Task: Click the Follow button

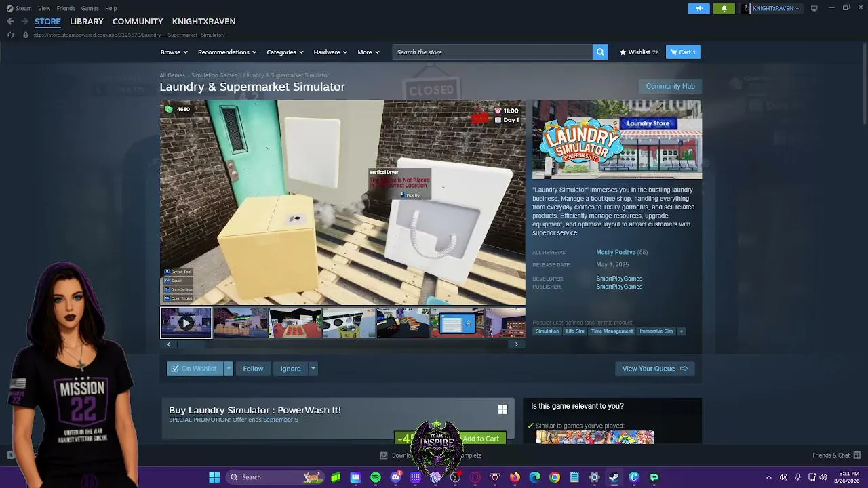Action: [253, 369]
